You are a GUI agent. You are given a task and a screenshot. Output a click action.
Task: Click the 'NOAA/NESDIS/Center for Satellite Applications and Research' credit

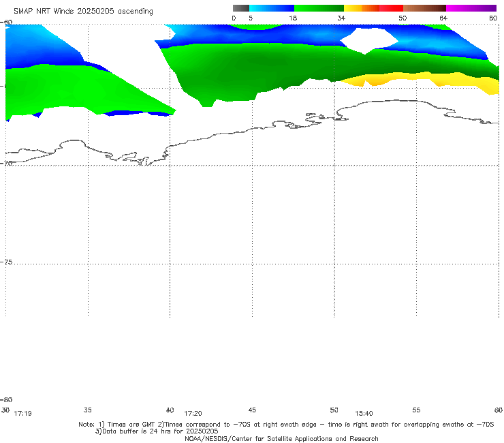point(281,439)
